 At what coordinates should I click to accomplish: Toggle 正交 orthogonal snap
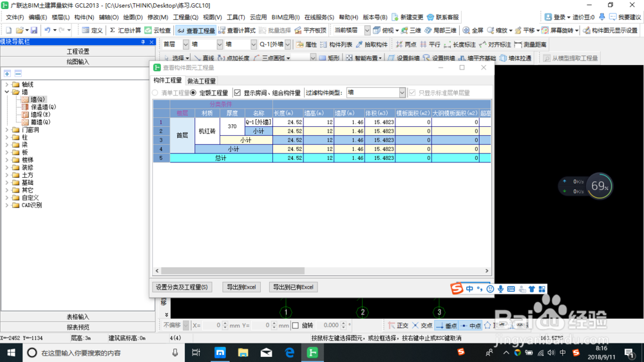(398, 325)
